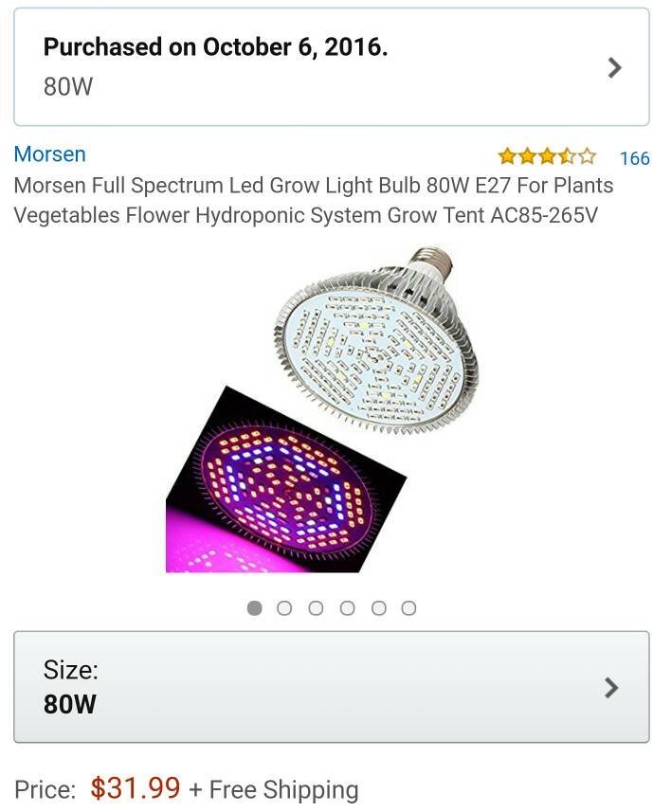Jump to the last carousel image dot
Image resolution: width=671 pixels, height=812 pixels.
[408, 608]
